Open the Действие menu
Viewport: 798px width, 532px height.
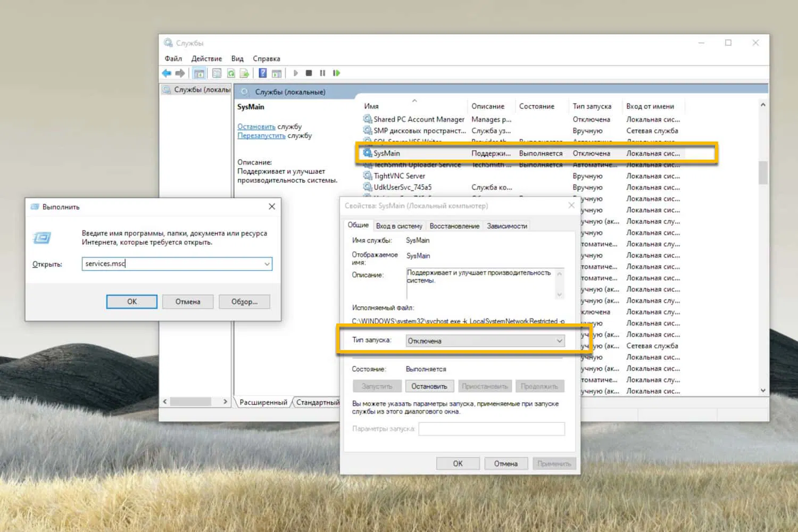click(x=206, y=59)
